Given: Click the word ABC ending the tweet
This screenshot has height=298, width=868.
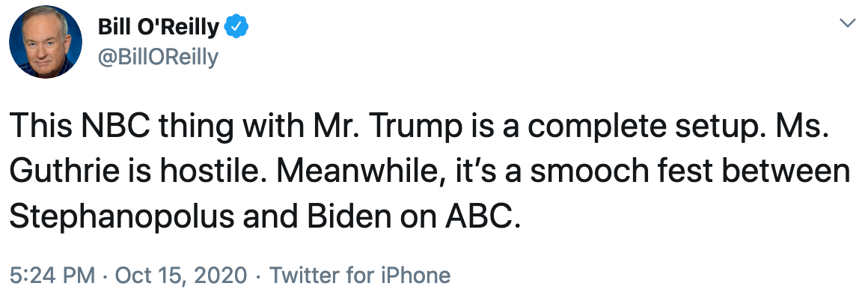Looking at the screenshot, I should 482,217.
